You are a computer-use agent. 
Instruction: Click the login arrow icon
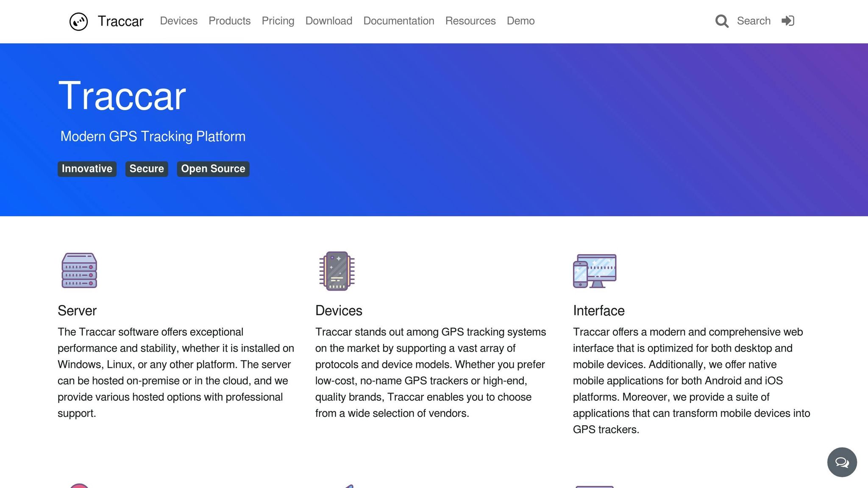point(788,21)
